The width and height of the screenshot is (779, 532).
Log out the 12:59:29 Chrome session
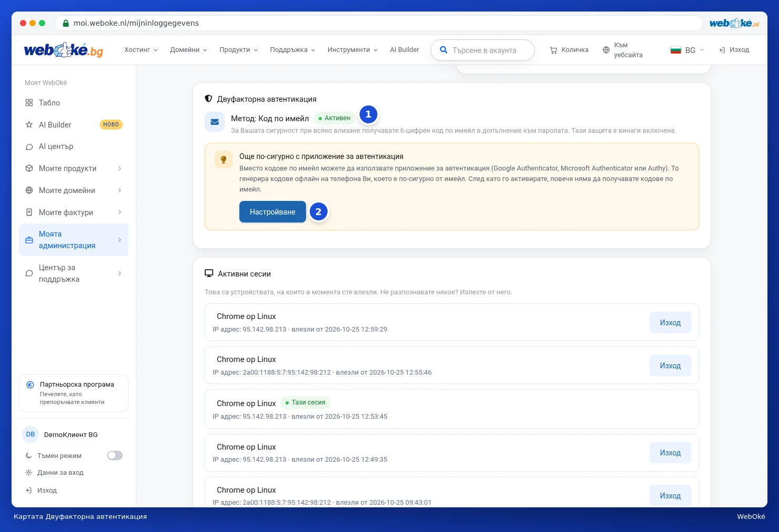(670, 323)
